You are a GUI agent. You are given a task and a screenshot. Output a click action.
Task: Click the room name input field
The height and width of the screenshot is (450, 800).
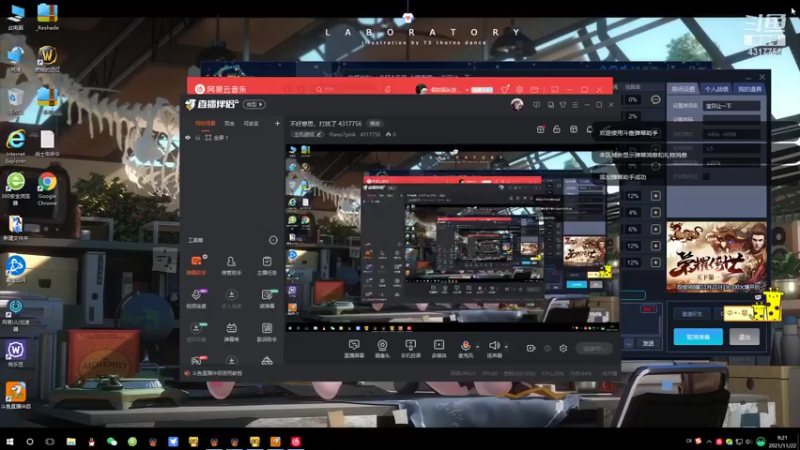[732, 106]
